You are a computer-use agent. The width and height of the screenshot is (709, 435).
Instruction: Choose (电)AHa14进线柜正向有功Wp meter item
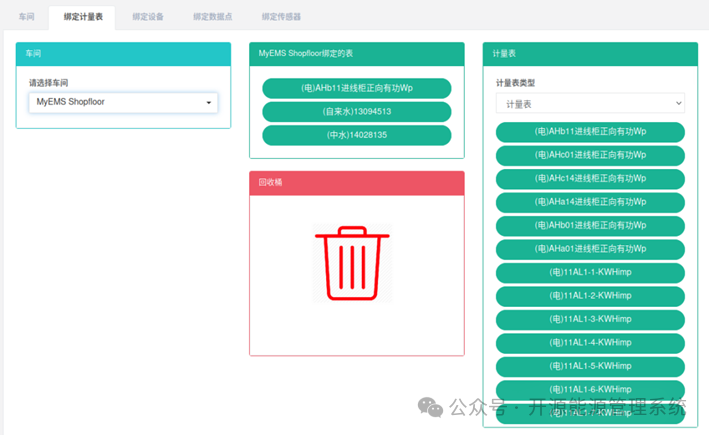590,202
